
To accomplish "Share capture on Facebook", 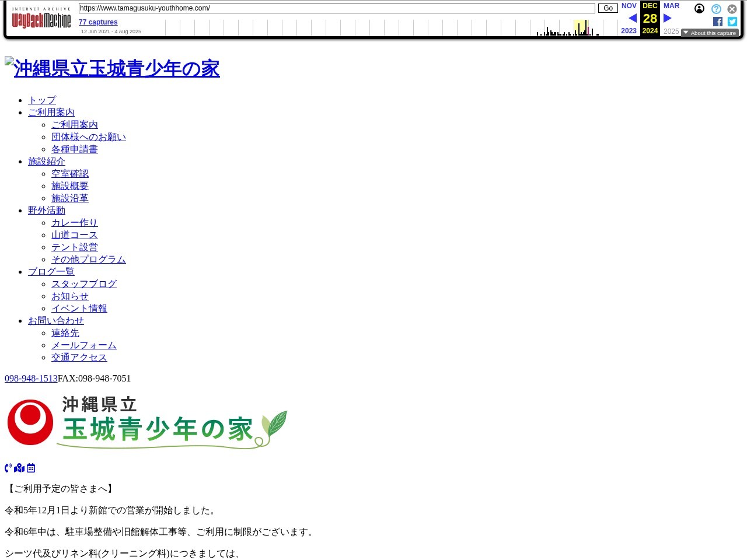I will (718, 22).
